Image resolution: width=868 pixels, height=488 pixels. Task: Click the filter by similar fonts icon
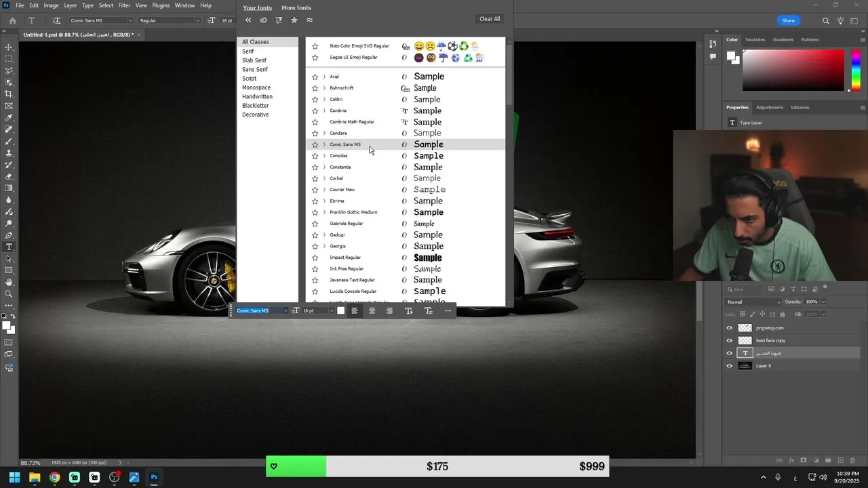[x=309, y=20]
